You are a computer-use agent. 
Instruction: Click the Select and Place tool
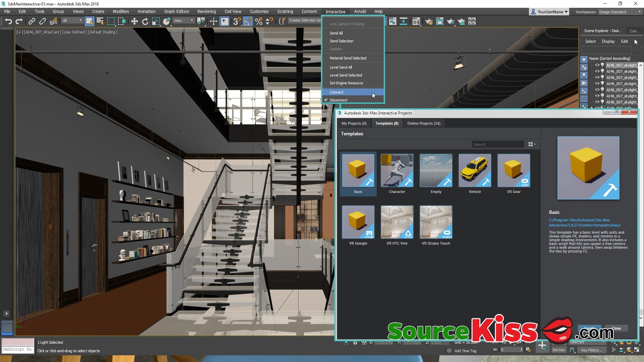click(167, 21)
